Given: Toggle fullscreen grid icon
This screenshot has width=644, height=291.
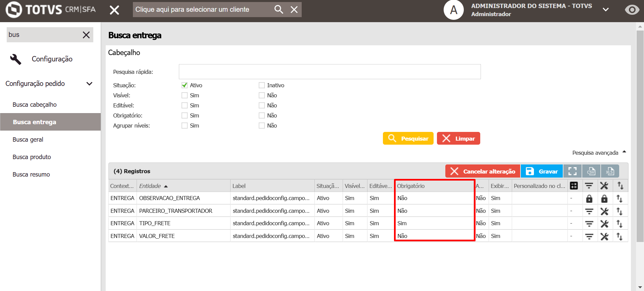Looking at the screenshot, I should click(x=573, y=171).
